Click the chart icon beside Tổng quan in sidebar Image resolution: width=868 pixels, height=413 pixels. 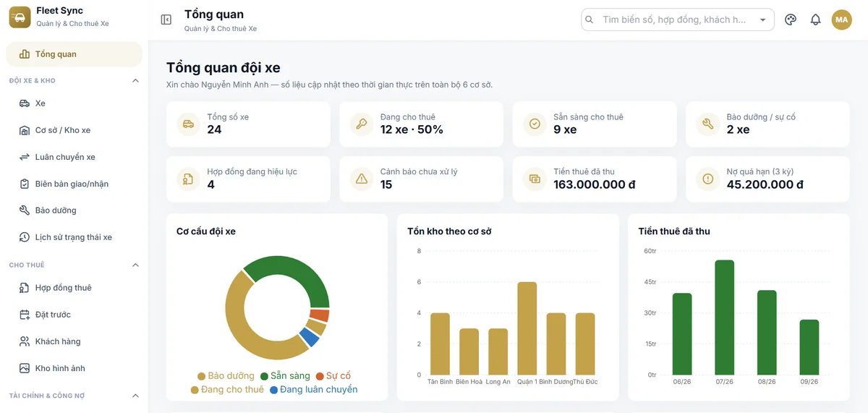[x=24, y=54]
